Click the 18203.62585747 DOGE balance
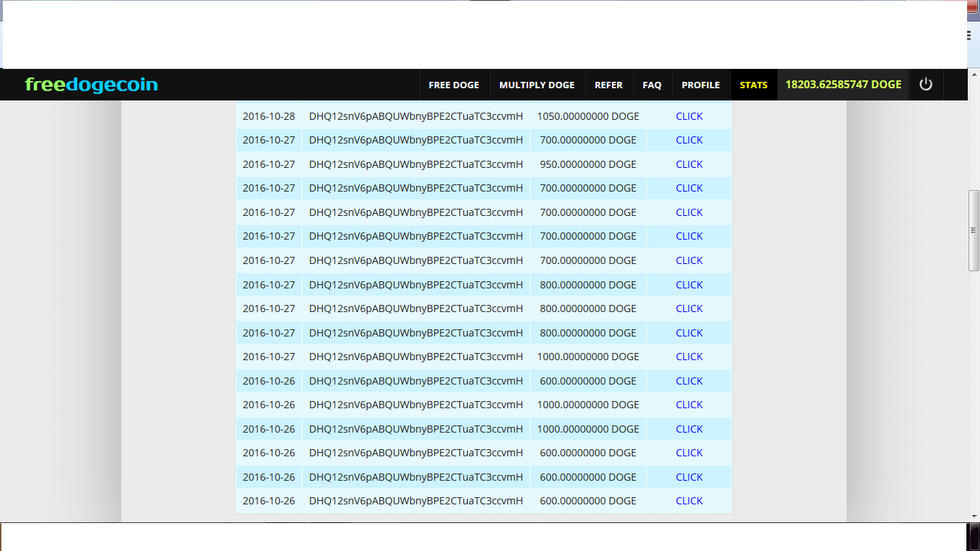This screenshot has width=980, height=551. 843,85
